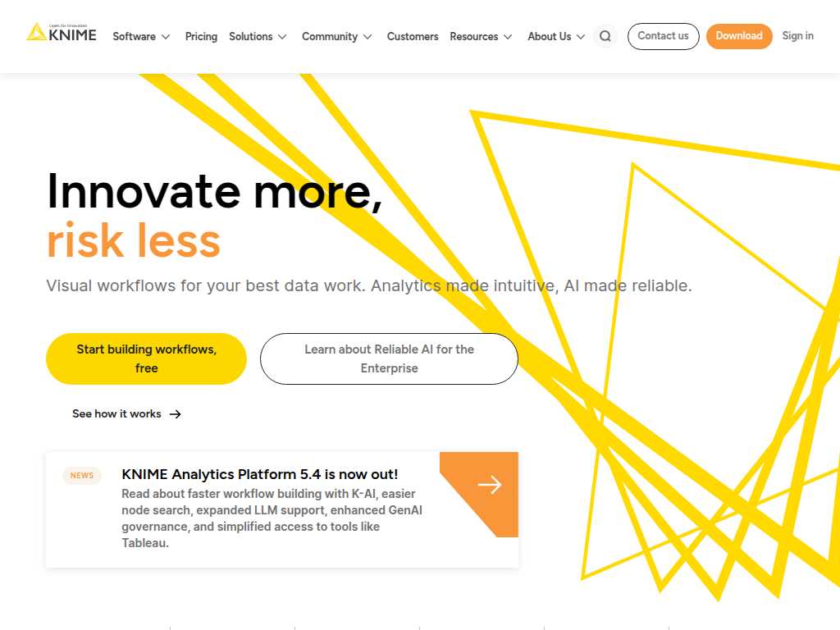Open the Community menu item
Screen dimensions: 840x630
point(330,36)
